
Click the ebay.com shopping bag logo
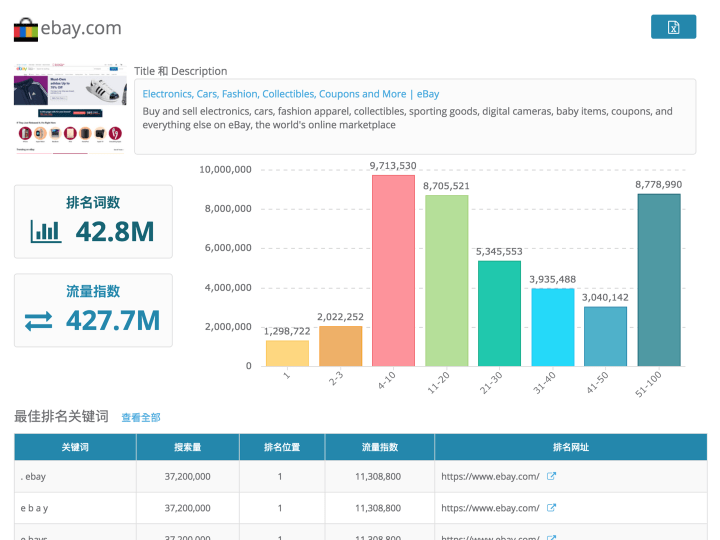[26, 29]
